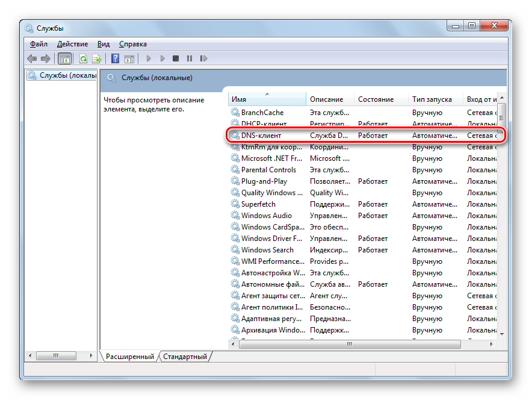The image size is (532, 400).
Task: Sort by Состояние column header
Action: pyautogui.click(x=380, y=99)
